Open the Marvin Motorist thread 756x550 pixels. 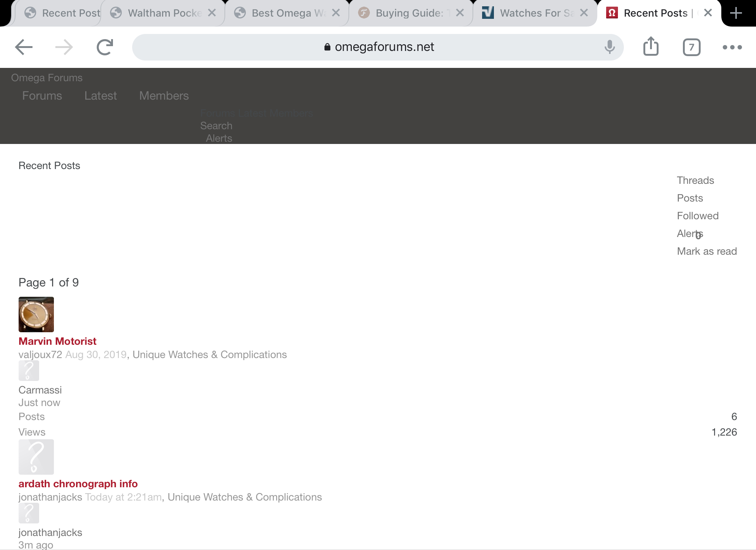[x=58, y=341]
